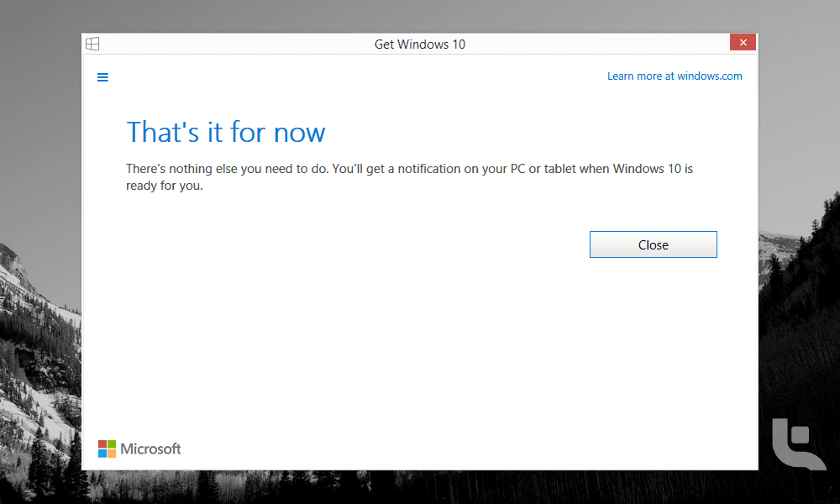
Task: Open the Learn more at windows.com link
Action: point(675,76)
